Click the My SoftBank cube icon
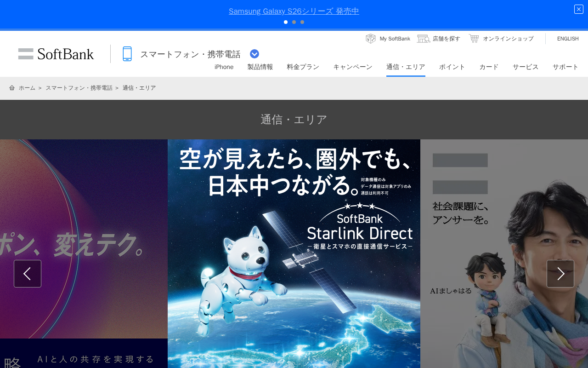This screenshot has width=588, height=368. point(371,39)
